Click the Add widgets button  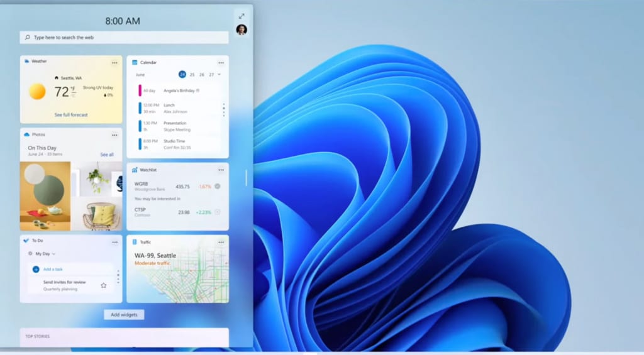point(124,315)
